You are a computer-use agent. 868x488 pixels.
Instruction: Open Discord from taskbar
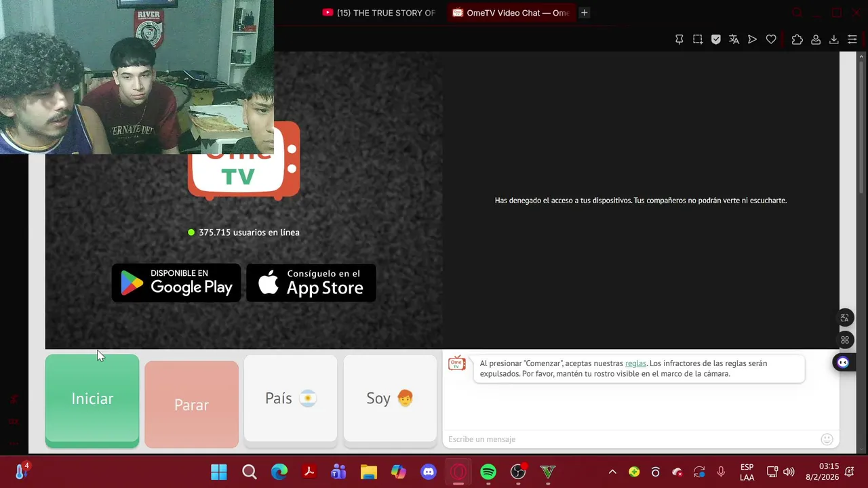click(429, 472)
